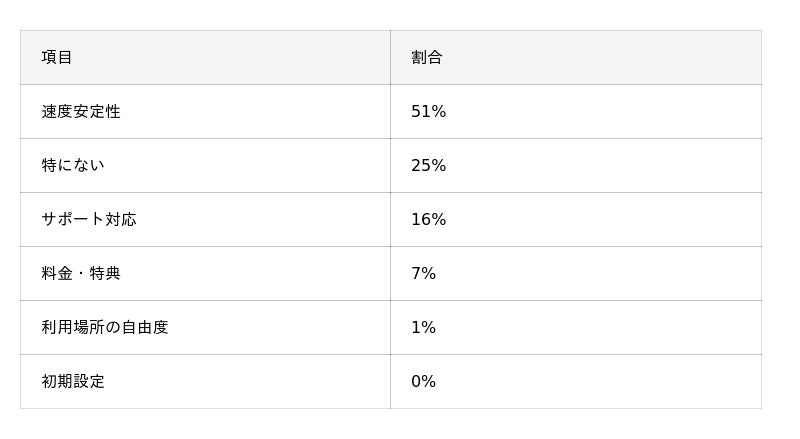800x439 pixels.
Task: Click the percentage beside 初期設定
Action: (423, 381)
